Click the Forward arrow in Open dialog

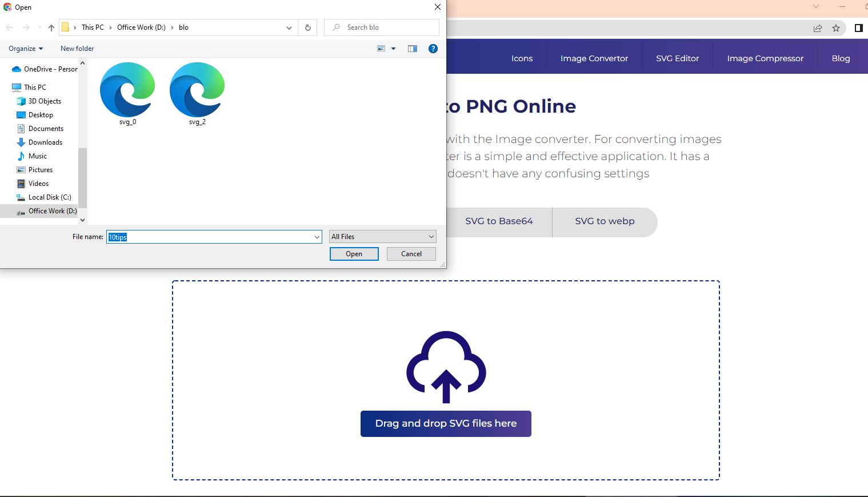(x=26, y=27)
